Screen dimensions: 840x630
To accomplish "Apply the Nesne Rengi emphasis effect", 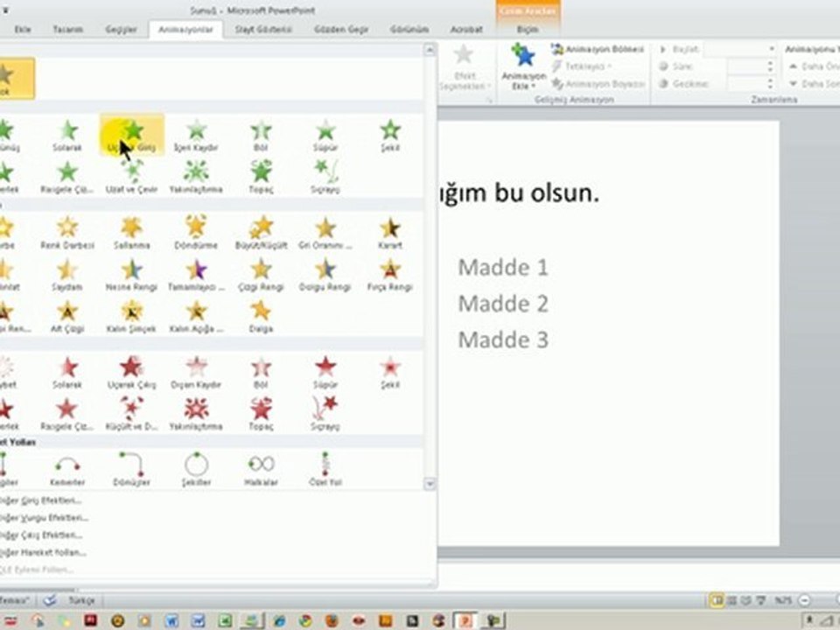I will click(x=132, y=275).
